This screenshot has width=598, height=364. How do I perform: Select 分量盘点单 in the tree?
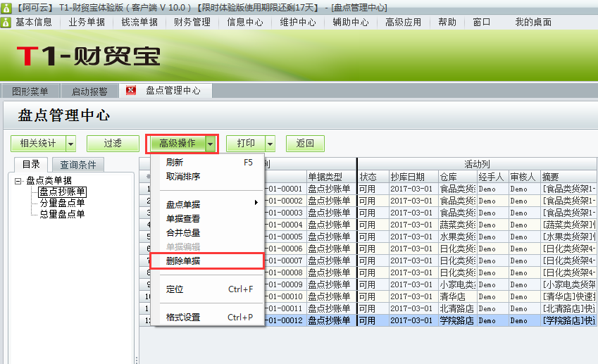pyautogui.click(x=62, y=202)
